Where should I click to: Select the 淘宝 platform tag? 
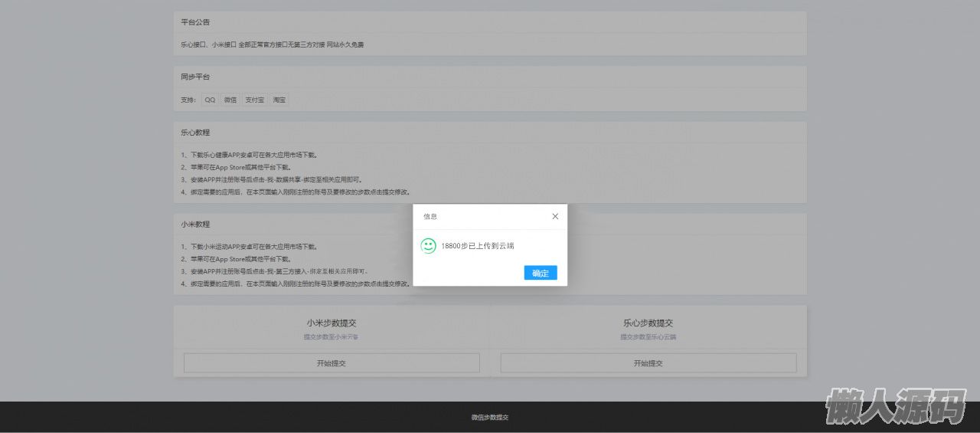pos(279,100)
